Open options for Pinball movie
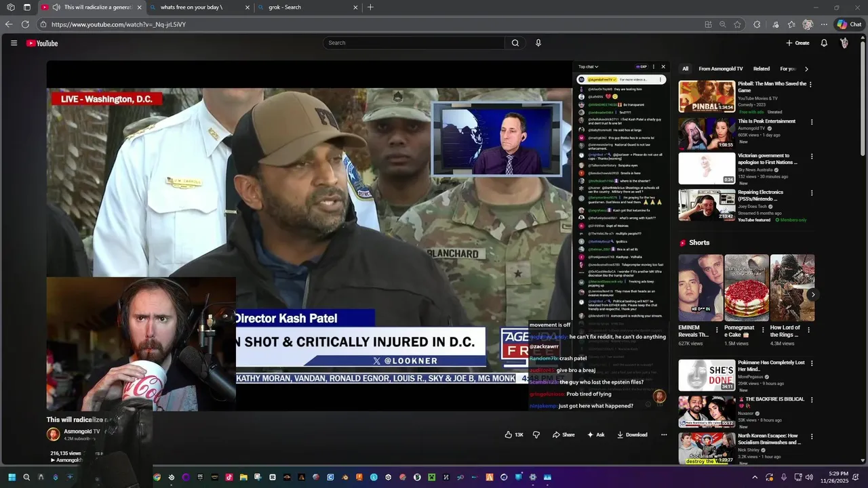The image size is (868, 488). (810, 85)
